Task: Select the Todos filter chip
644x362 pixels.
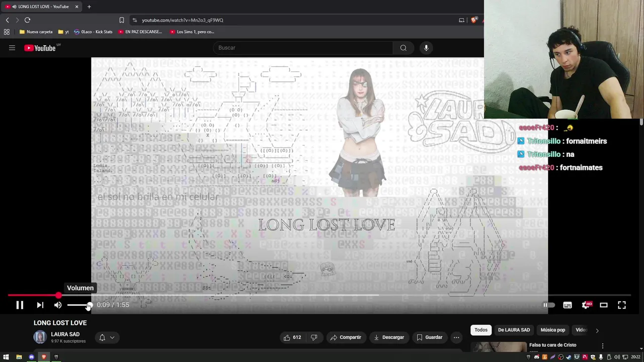Action: [481, 330]
